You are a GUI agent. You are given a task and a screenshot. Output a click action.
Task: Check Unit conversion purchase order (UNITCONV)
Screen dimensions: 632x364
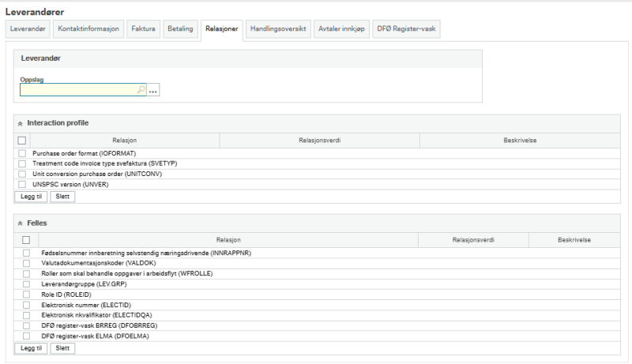click(x=22, y=174)
